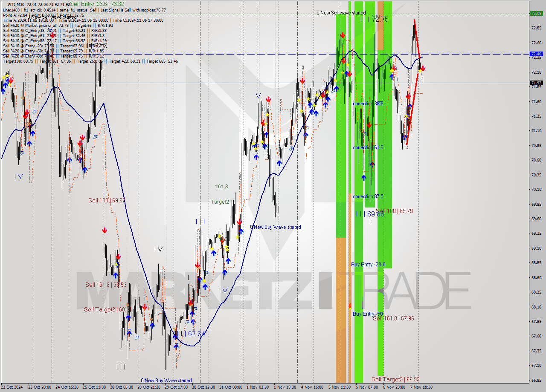
Task: Click the '7 Nov 18:30' time label
Action: click(x=422, y=387)
